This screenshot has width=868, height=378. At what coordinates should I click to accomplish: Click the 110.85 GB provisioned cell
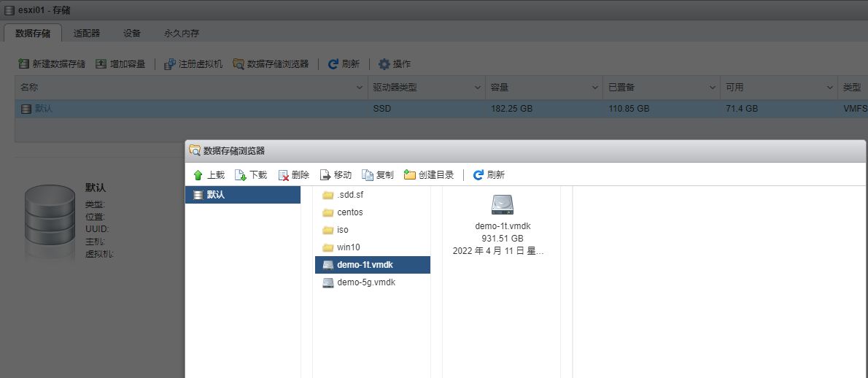coord(629,109)
